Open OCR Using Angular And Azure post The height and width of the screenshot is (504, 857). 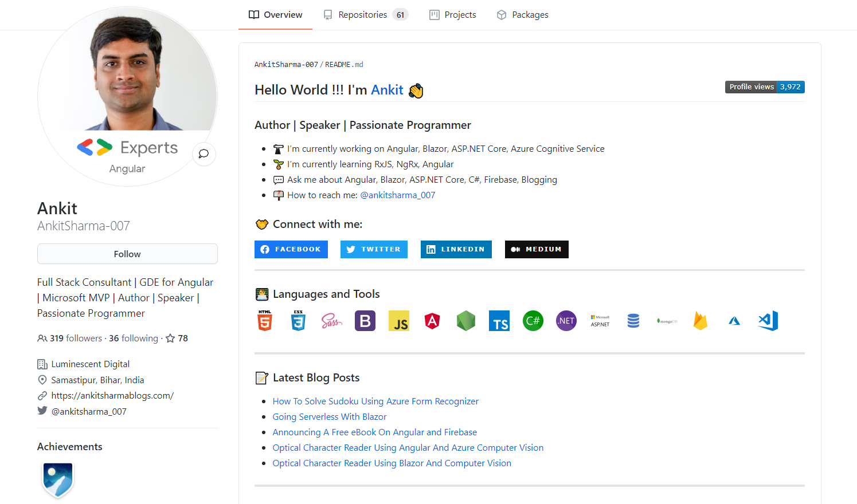408,448
